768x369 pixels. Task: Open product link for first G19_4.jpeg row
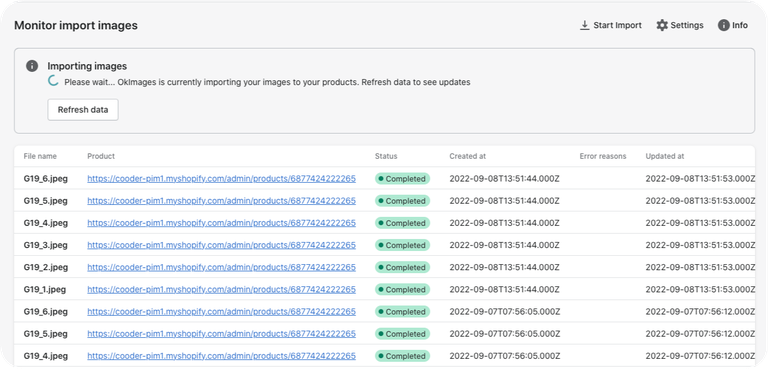click(221, 223)
